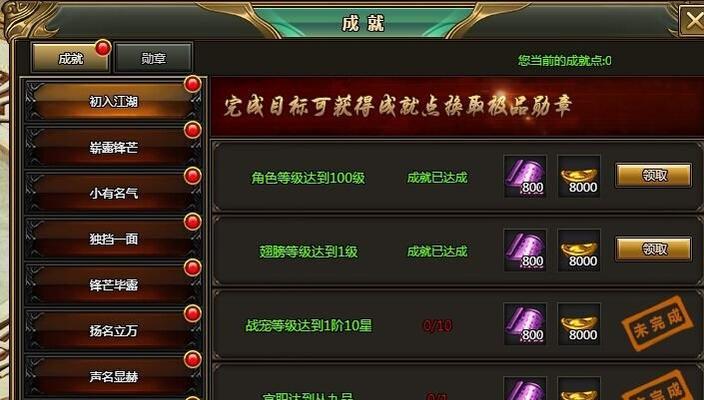
Task: Open the 声名显赫 category
Action: [113, 376]
